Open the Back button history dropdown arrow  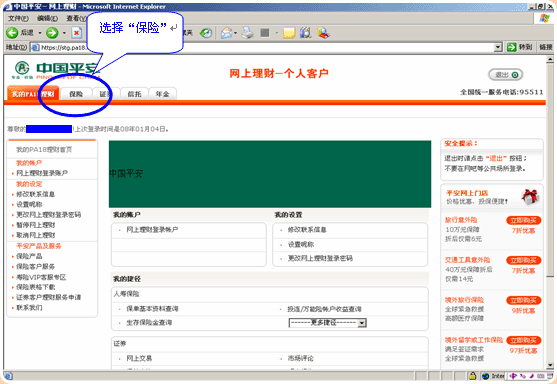click(40, 33)
